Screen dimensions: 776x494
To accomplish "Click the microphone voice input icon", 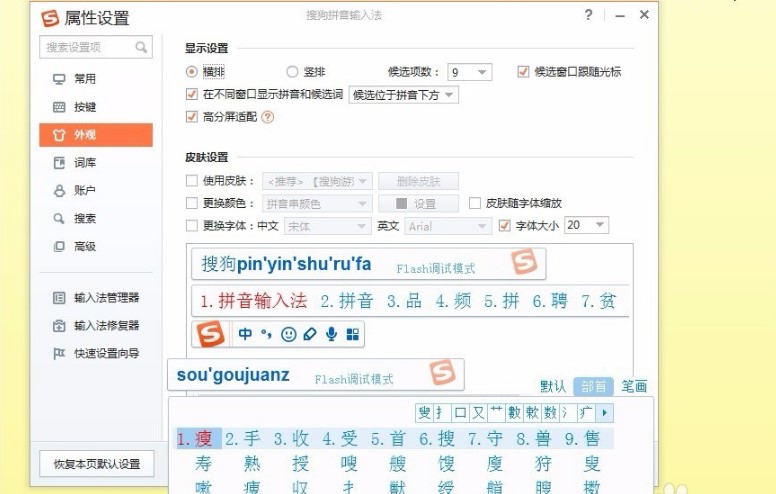I will point(332,334).
